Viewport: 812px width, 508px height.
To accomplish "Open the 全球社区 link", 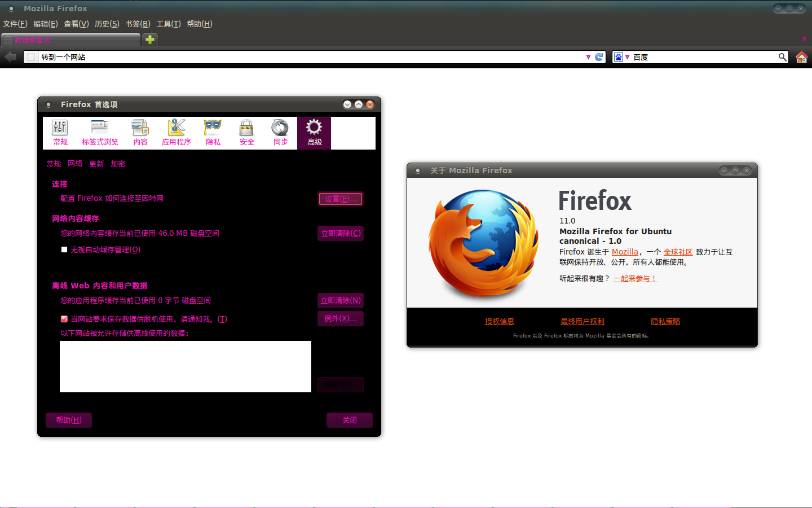I will 678,252.
